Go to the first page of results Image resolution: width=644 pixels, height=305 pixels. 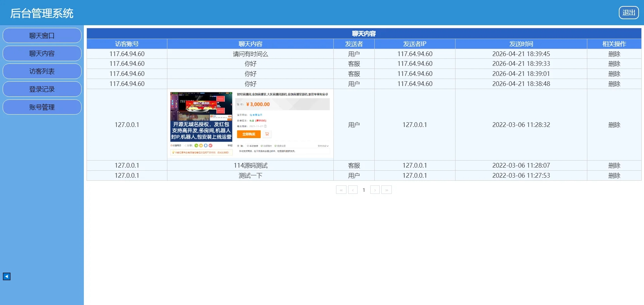[341, 190]
